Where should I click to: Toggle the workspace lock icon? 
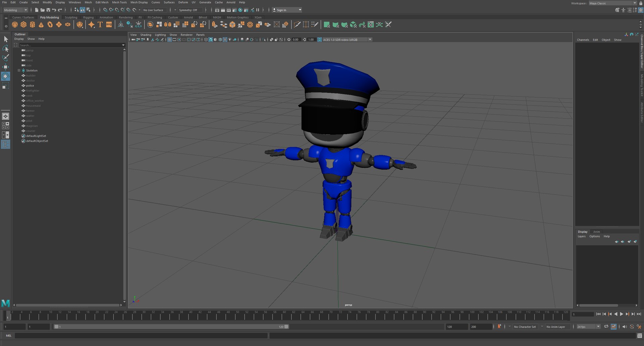tap(641, 3)
